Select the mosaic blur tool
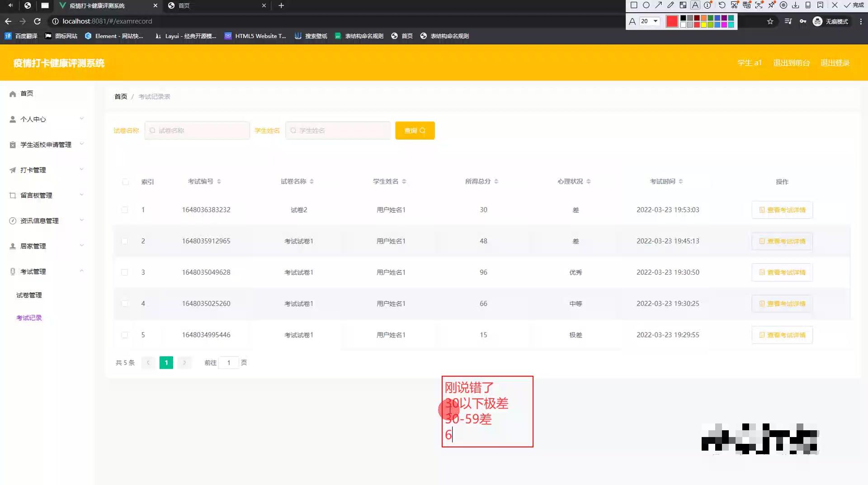The width and height of the screenshot is (868, 485). coord(683,5)
